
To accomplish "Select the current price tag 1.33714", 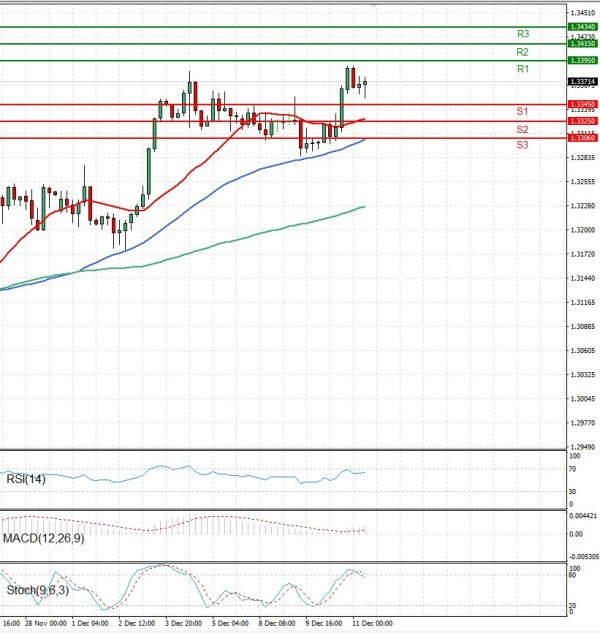I will tap(581, 82).
